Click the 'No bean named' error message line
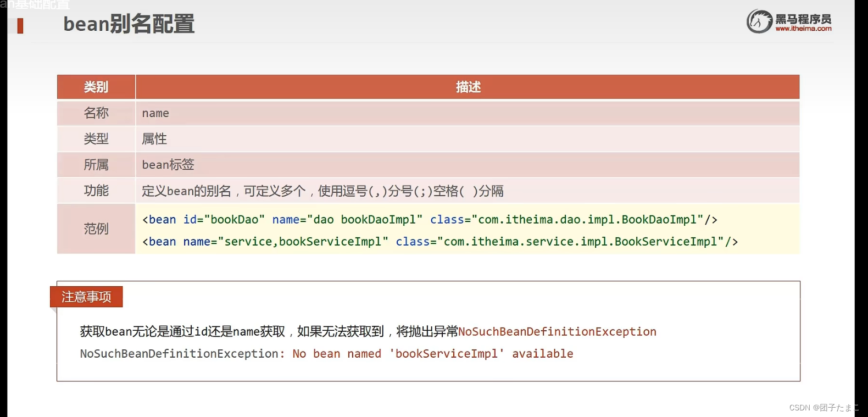This screenshot has width=868, height=417. (327, 354)
